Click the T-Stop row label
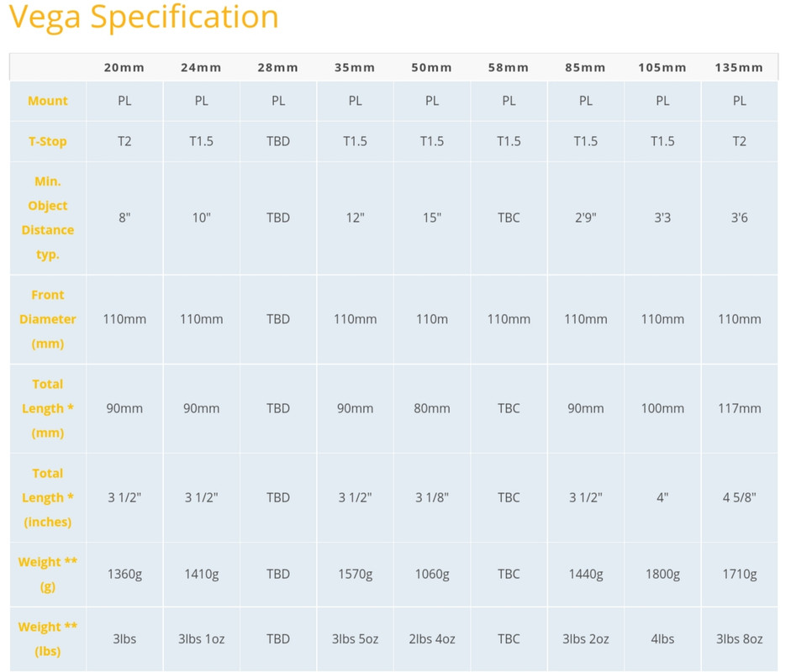The height and width of the screenshot is (672, 791). 47,142
